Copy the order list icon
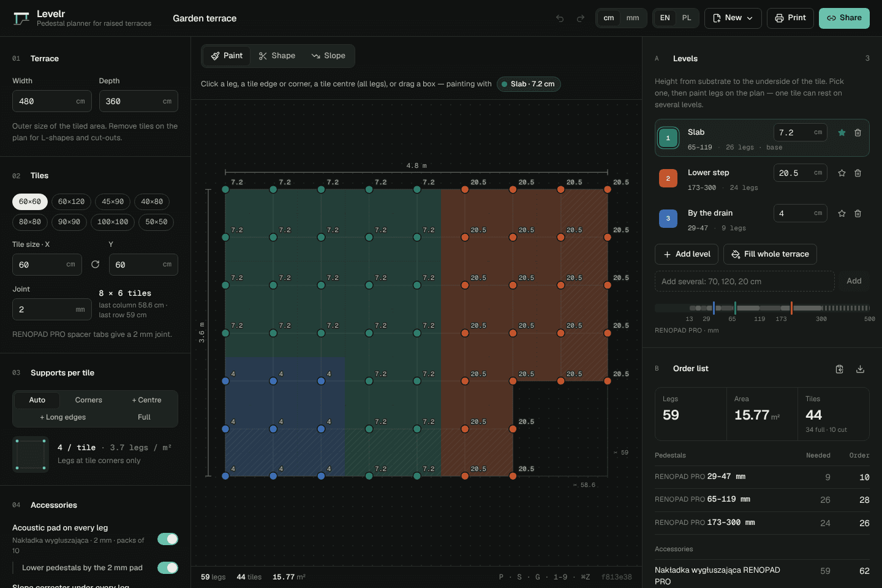882x588 pixels. [x=840, y=369]
